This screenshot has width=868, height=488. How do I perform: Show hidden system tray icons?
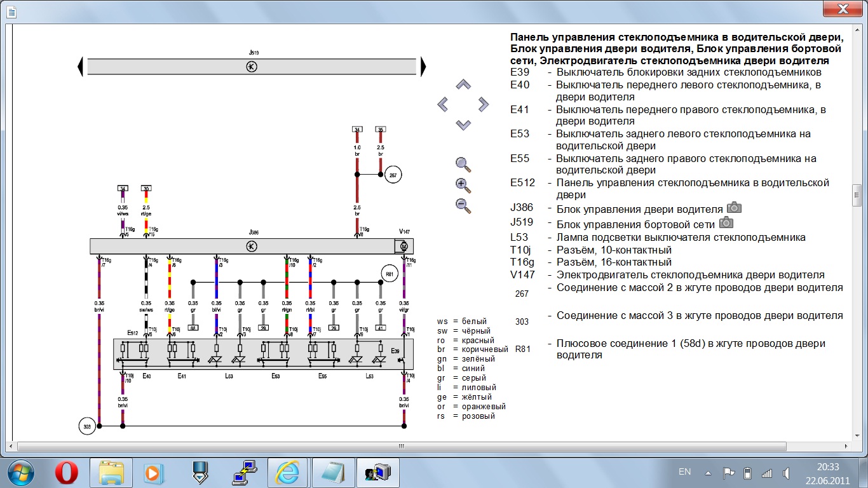708,473
